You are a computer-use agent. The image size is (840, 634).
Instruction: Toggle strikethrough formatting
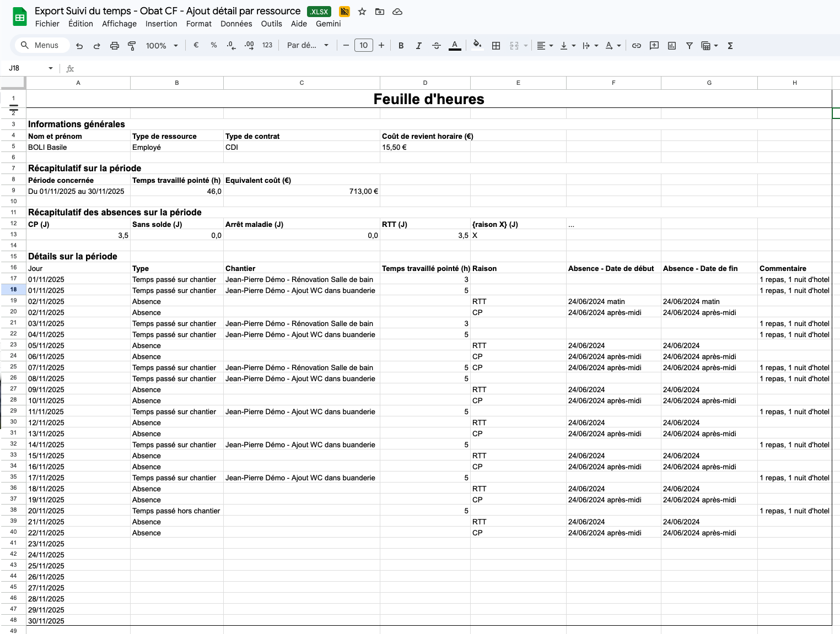[436, 46]
